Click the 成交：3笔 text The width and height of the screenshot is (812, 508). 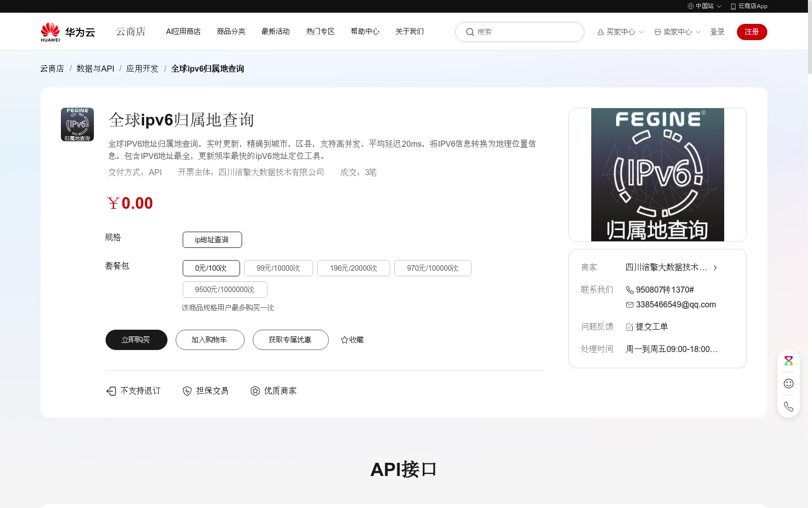358,173
